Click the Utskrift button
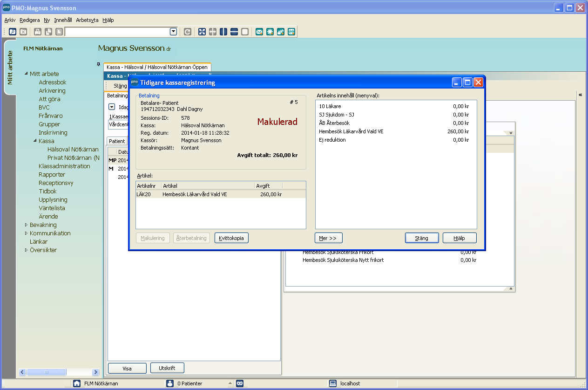 tap(167, 368)
